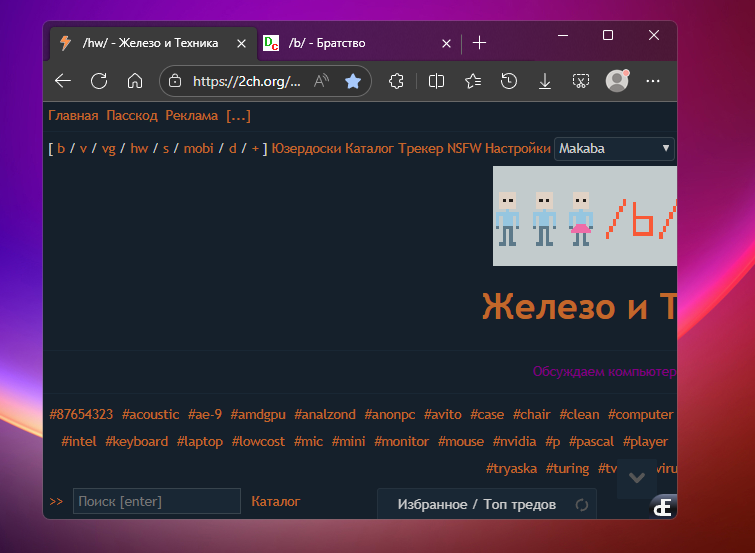This screenshot has width=755, height=553.
Task: Start a Screenshot capture
Action: (581, 81)
